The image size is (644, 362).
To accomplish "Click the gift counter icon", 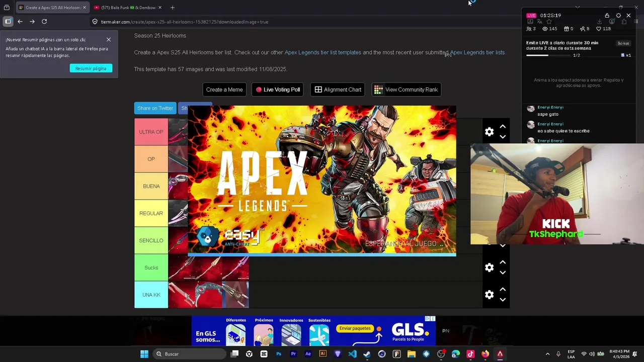I will (567, 29).
